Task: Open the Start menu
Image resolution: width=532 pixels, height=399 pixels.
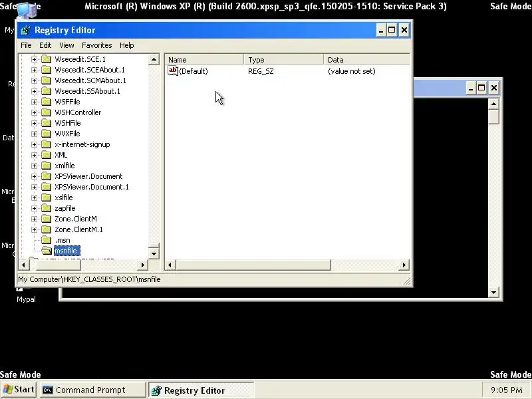Action: click(19, 390)
